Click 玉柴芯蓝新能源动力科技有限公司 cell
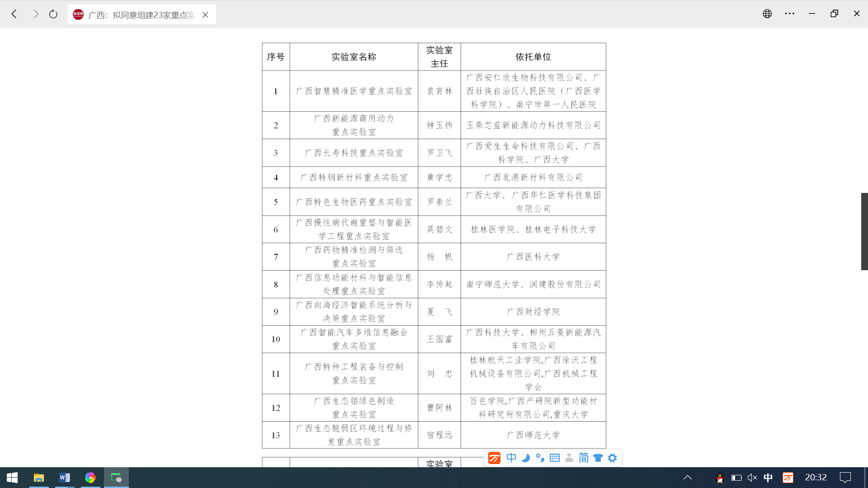 pos(533,125)
